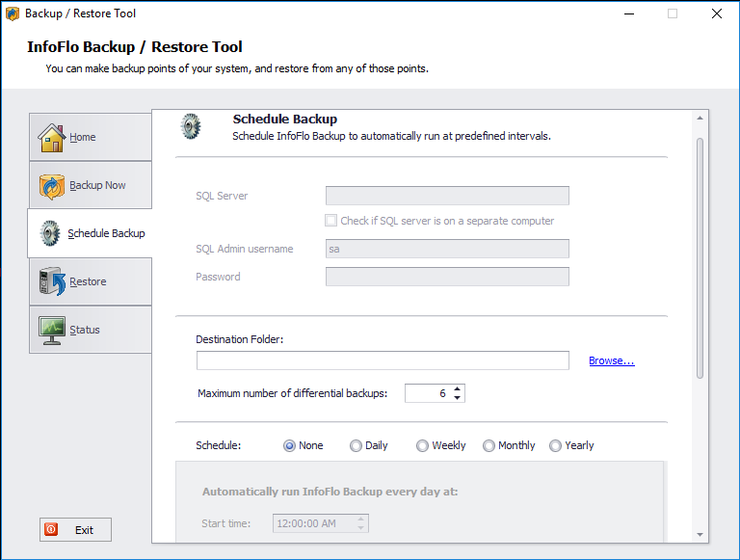Select the Daily schedule radio button
The width and height of the screenshot is (740, 560).
coord(356,445)
